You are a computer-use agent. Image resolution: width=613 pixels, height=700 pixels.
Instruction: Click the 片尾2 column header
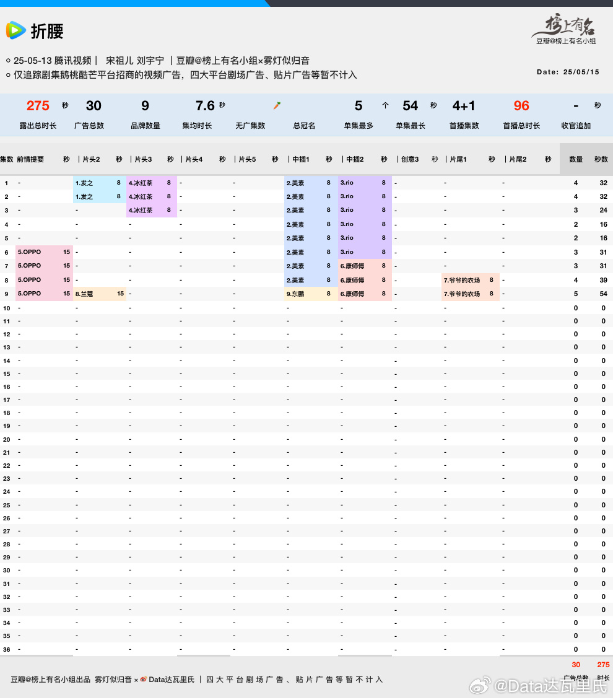518,159
